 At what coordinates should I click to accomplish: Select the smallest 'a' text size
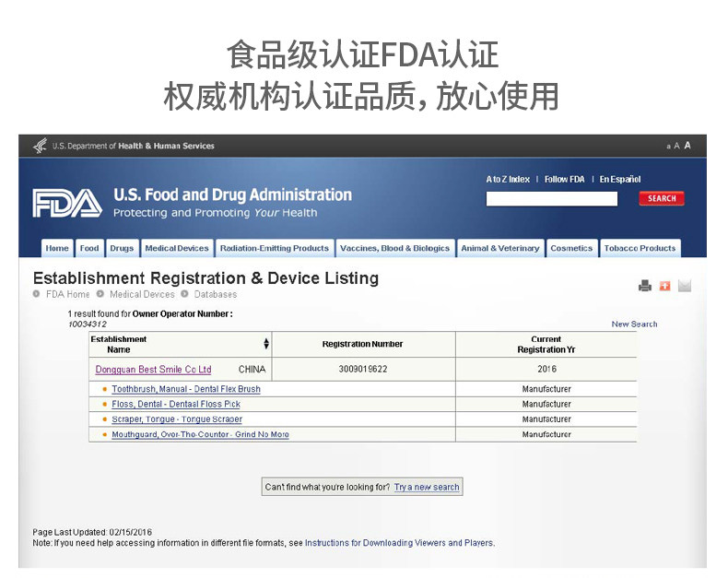click(669, 147)
